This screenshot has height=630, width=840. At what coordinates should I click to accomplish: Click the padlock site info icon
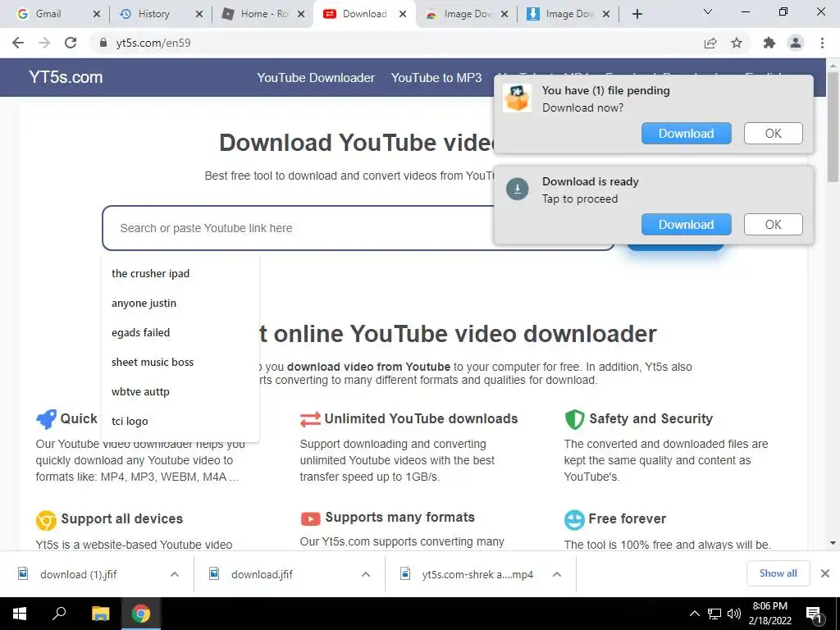click(x=103, y=43)
